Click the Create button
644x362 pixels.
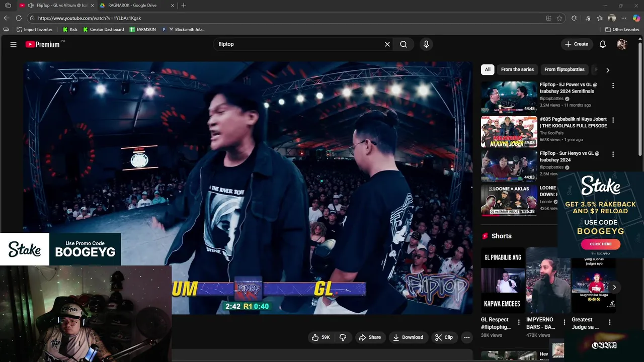point(577,44)
